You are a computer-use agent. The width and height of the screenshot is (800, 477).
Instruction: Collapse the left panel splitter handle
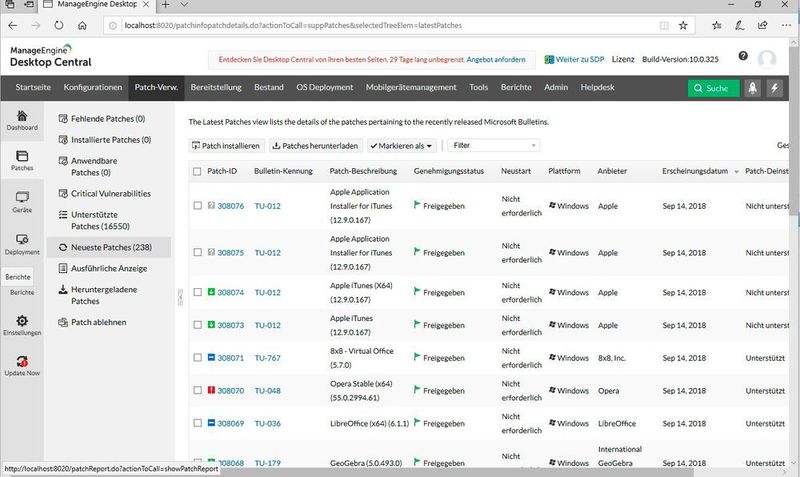coord(180,297)
